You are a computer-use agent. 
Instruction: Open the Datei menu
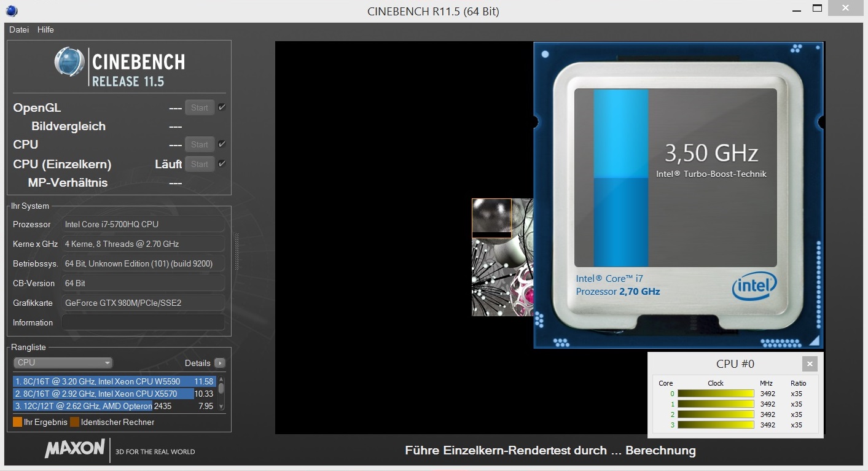(19, 29)
